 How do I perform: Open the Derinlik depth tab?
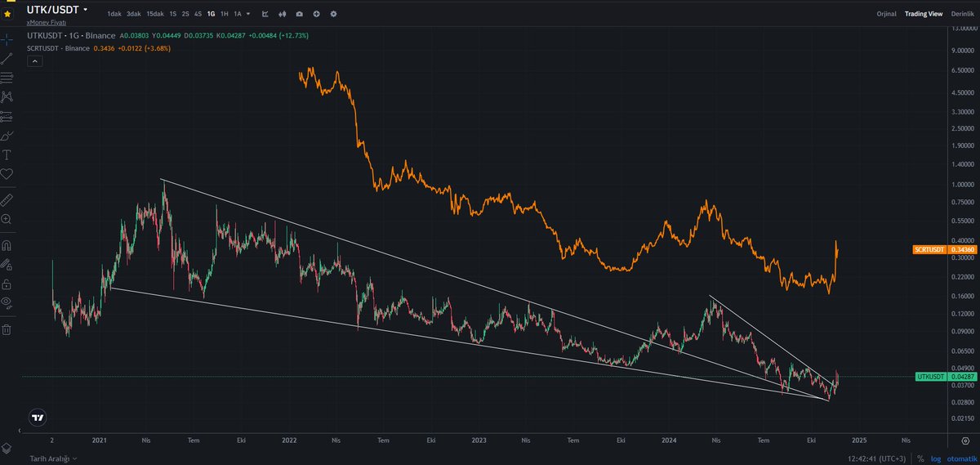tap(963, 14)
